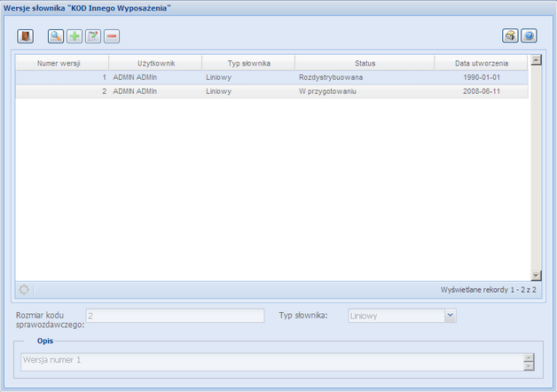
Task: Click the Typ słownika column header
Action: pos(248,63)
